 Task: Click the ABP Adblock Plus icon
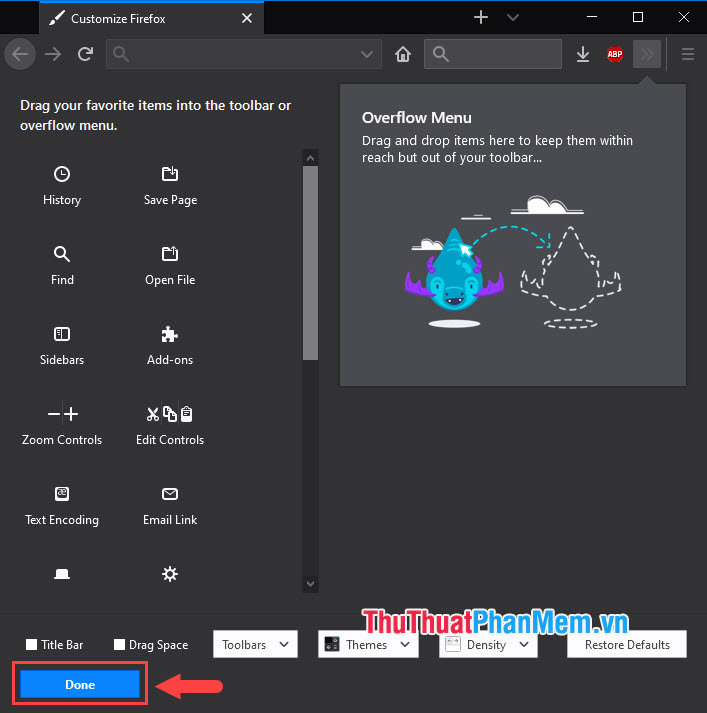(615, 55)
